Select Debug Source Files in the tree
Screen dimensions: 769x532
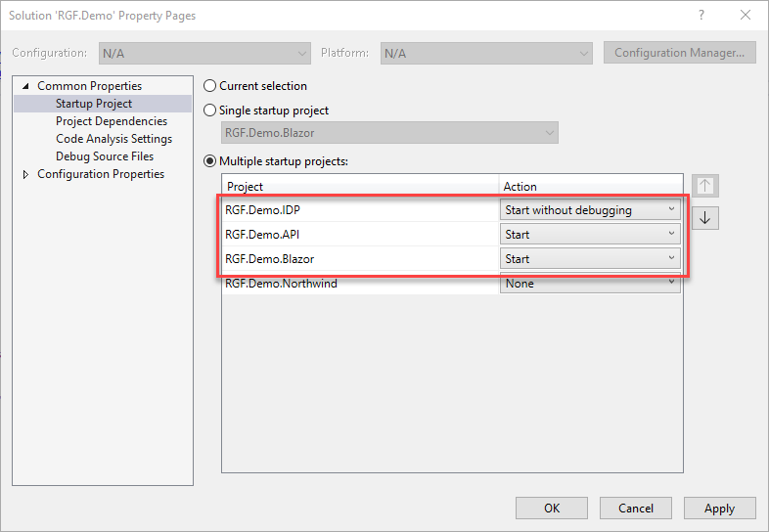tap(104, 156)
